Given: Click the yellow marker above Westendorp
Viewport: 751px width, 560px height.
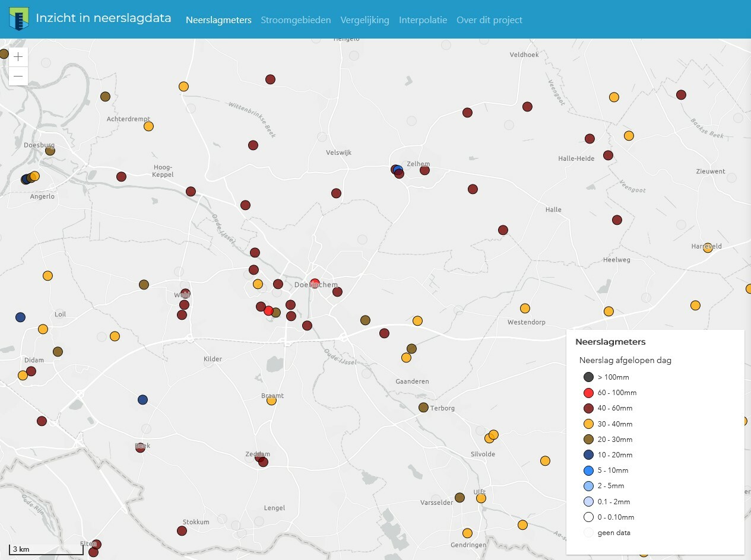Looking at the screenshot, I should [525, 308].
